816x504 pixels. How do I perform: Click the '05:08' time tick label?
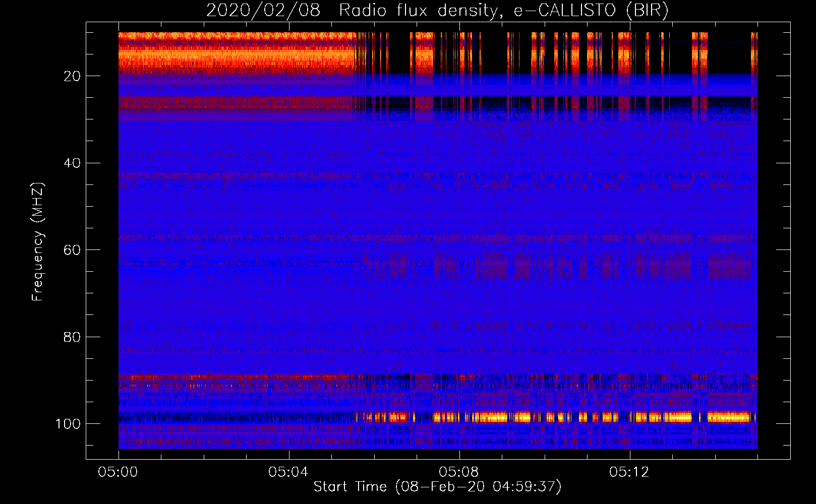point(458,472)
